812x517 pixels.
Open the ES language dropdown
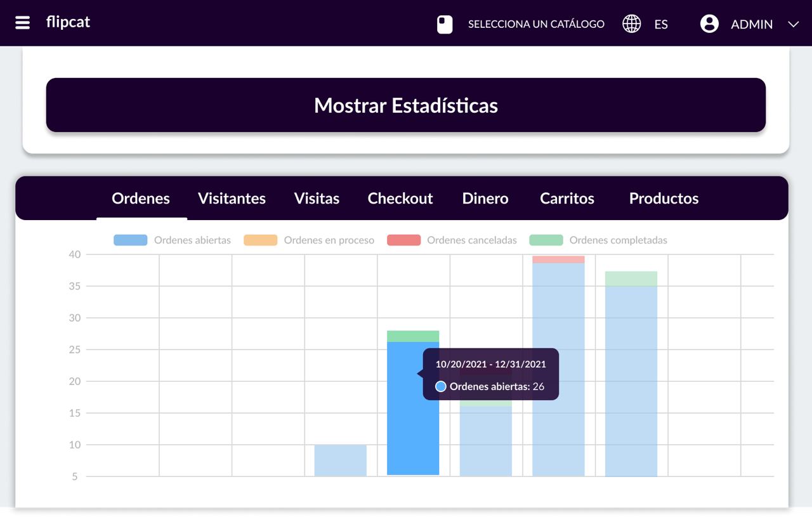coord(661,24)
